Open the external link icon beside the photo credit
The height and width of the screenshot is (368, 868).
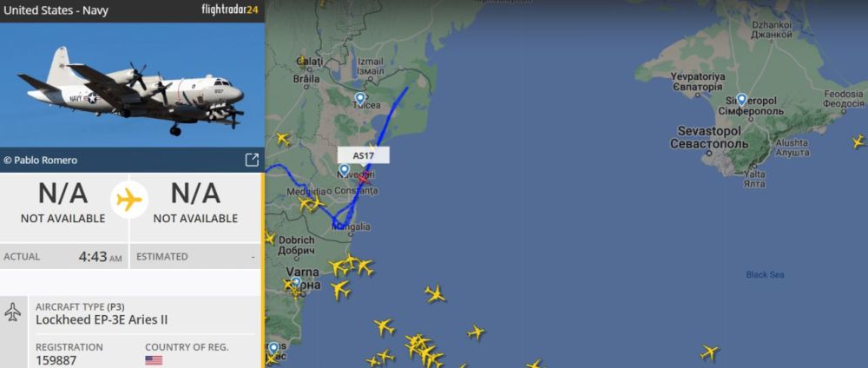click(x=252, y=160)
